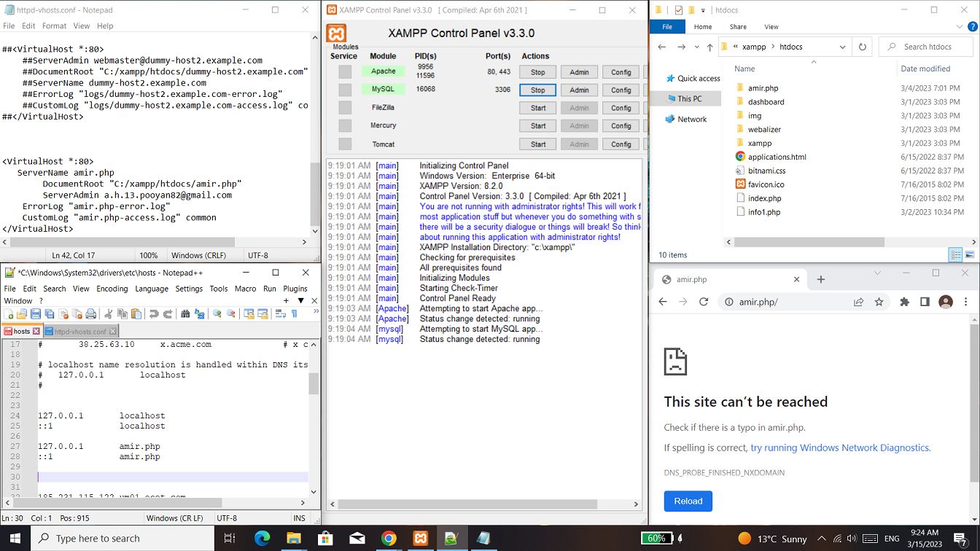
Task: Click the Up arrow in File Explorer navigation
Action: point(709,47)
